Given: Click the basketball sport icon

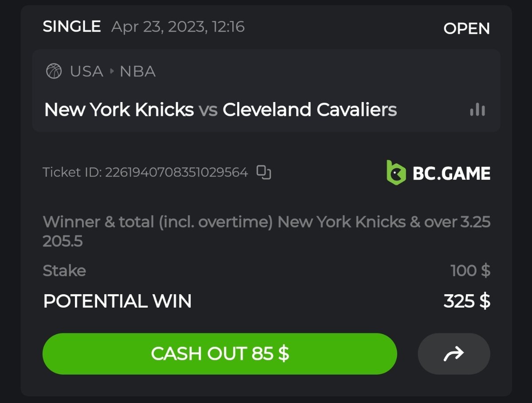Looking at the screenshot, I should 54,71.
